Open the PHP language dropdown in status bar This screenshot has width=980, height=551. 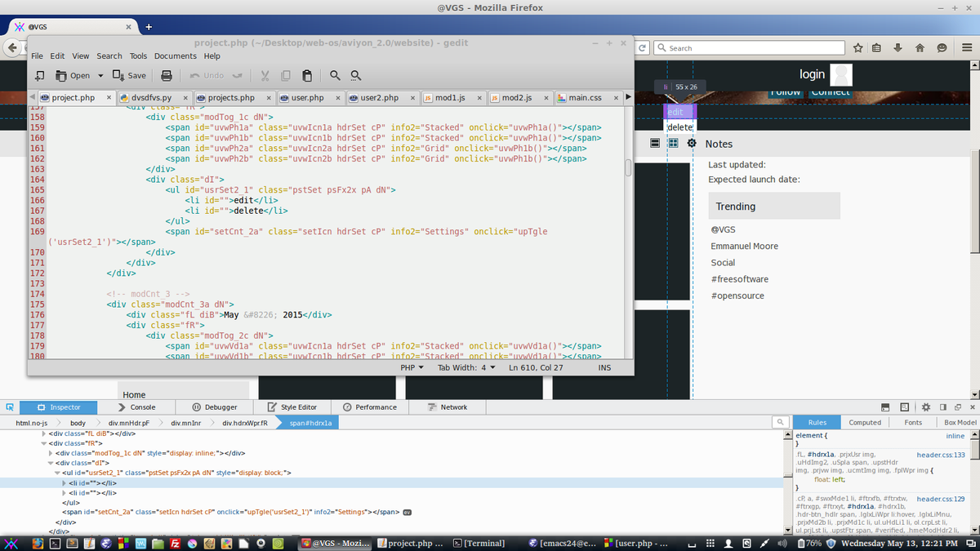click(x=412, y=368)
